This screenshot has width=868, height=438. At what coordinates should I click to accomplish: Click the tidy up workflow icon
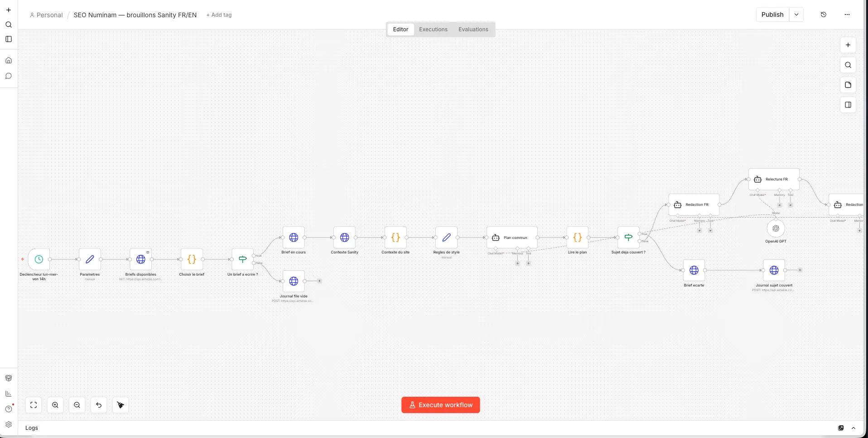point(121,405)
